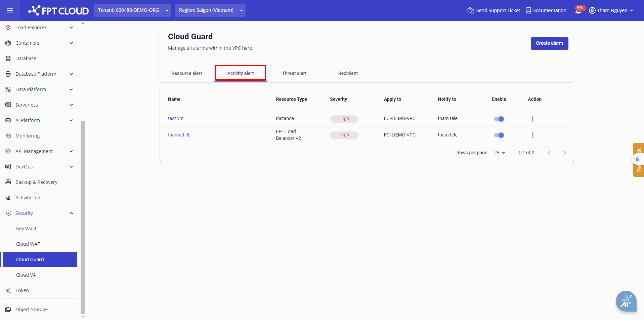
Task: Click the Create alarm button
Action: 549,43
